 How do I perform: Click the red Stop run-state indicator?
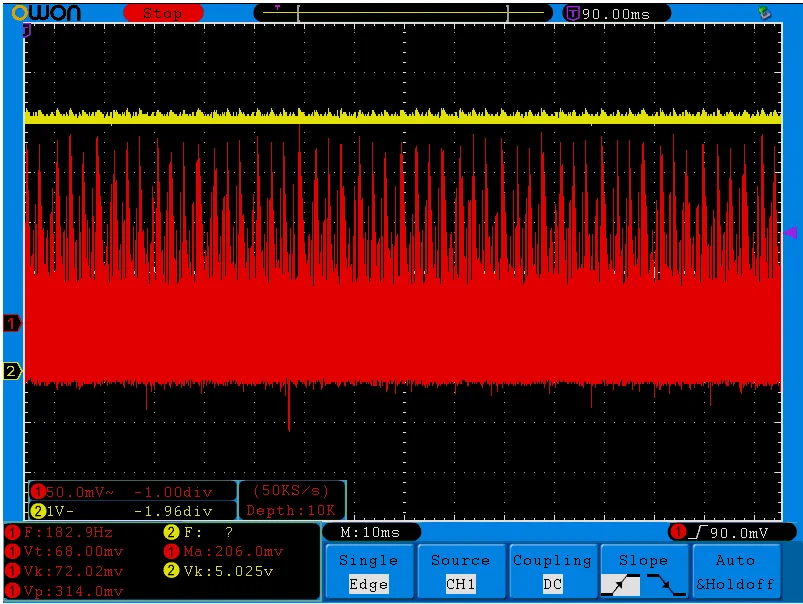pos(162,13)
